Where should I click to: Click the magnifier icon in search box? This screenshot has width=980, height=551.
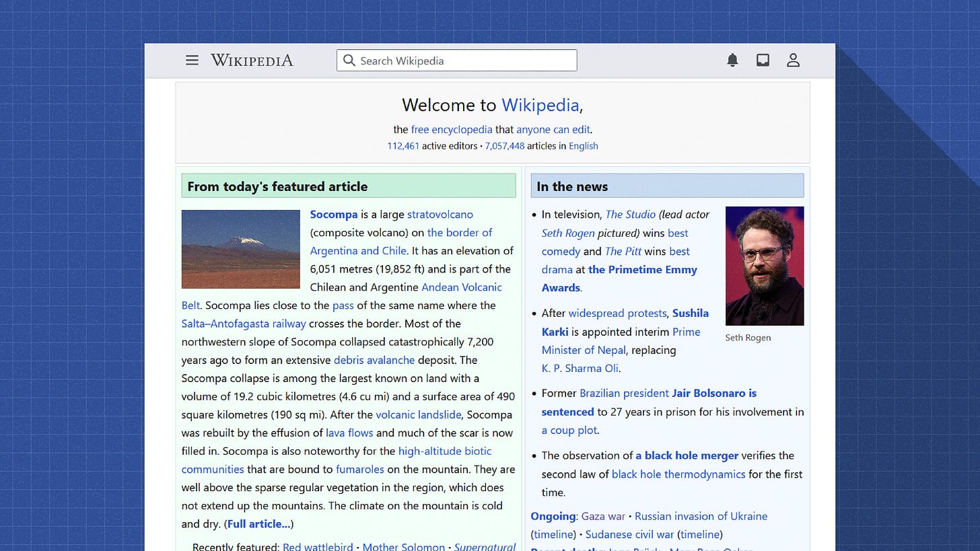click(x=349, y=60)
